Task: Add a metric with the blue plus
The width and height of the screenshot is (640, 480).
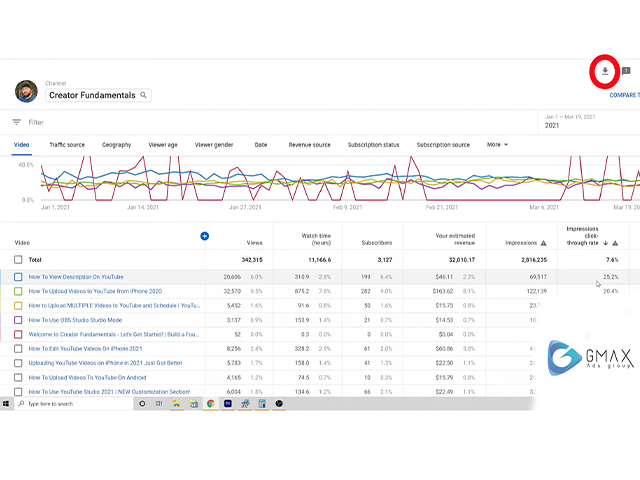Action: [204, 236]
